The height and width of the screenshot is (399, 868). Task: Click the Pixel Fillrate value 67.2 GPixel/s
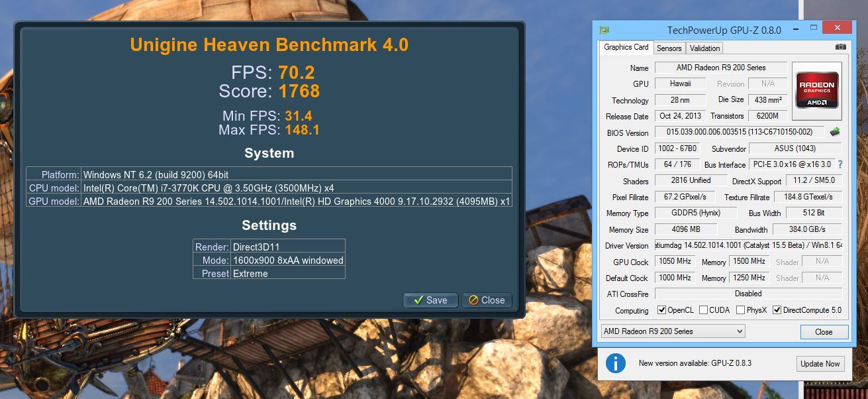(685, 197)
